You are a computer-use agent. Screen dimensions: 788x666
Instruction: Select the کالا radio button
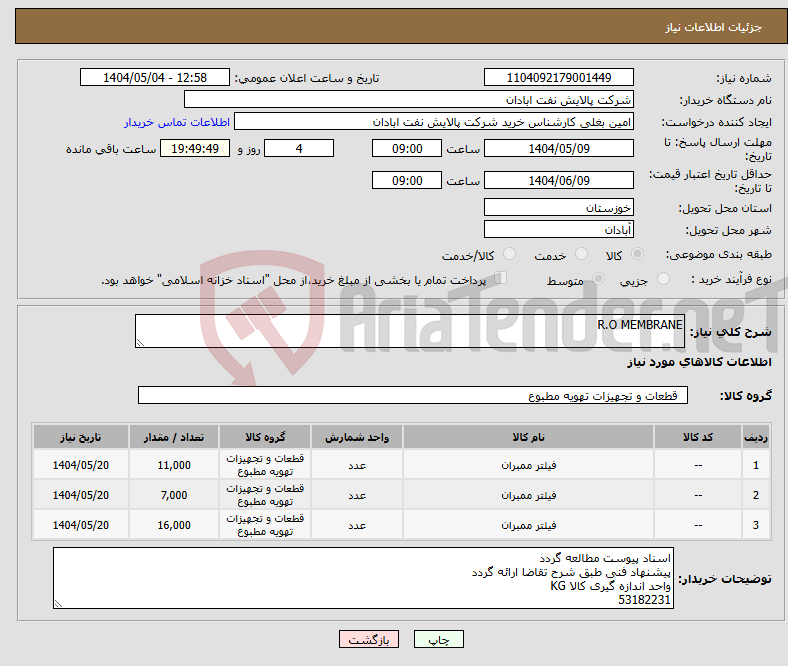pyautogui.click(x=637, y=254)
